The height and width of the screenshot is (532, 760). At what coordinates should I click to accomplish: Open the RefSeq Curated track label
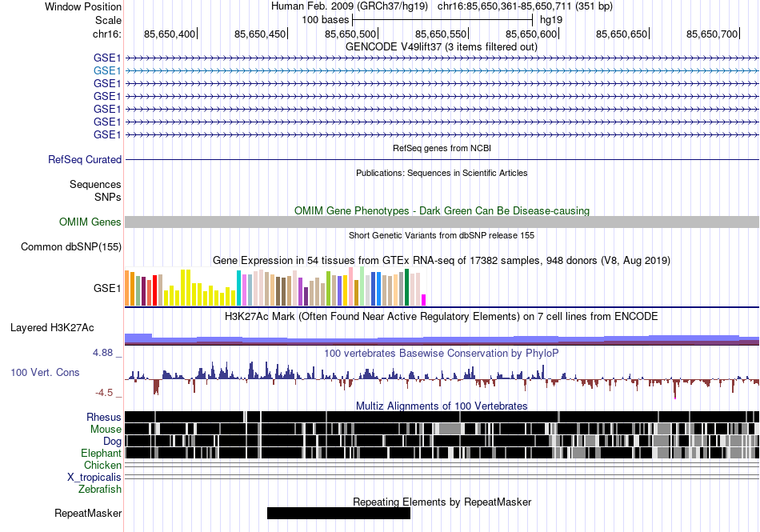click(x=85, y=159)
